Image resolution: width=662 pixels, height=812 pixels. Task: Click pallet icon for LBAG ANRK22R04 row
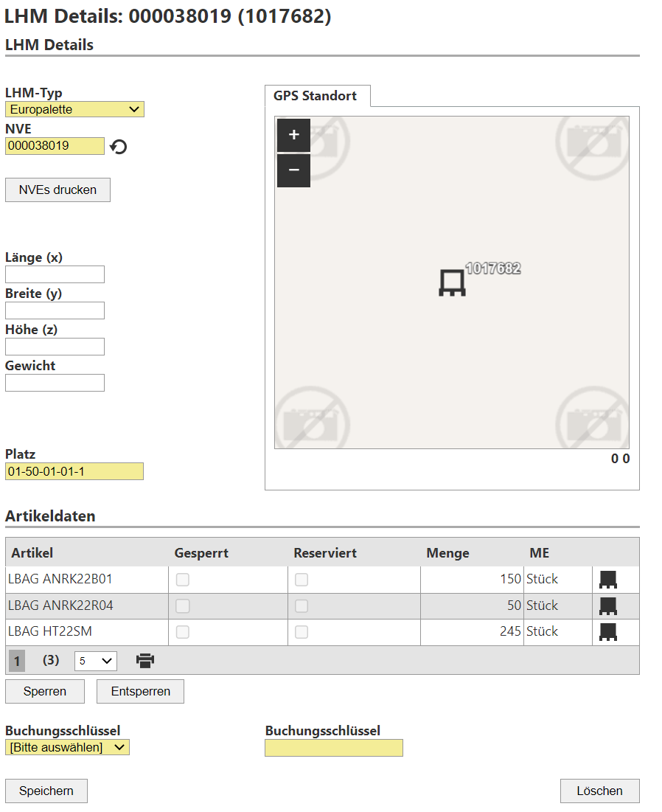click(x=608, y=606)
